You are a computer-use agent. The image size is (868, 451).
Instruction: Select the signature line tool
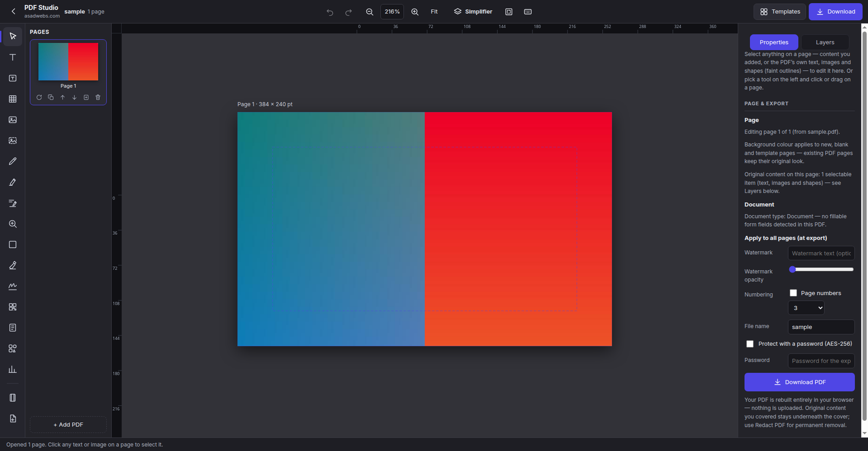click(x=12, y=286)
